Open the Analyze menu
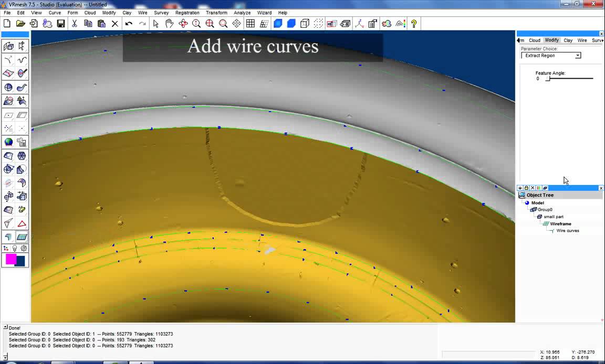This screenshot has width=605, height=364. tap(242, 13)
